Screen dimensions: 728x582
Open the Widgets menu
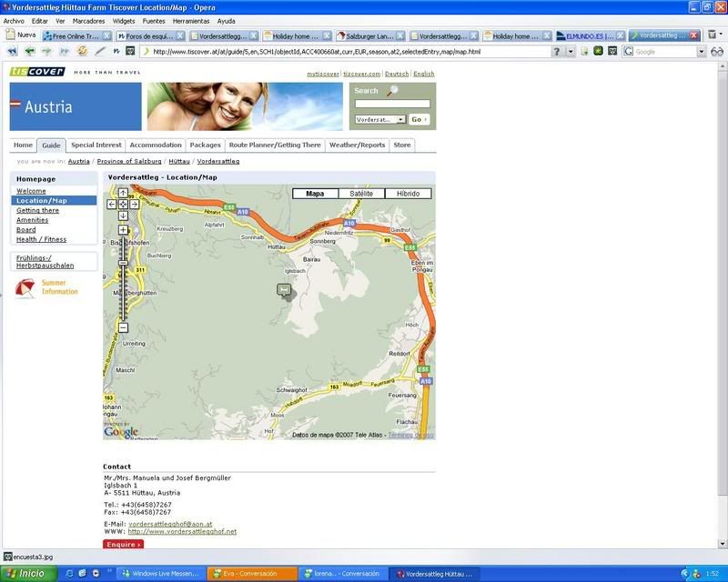[x=124, y=21]
